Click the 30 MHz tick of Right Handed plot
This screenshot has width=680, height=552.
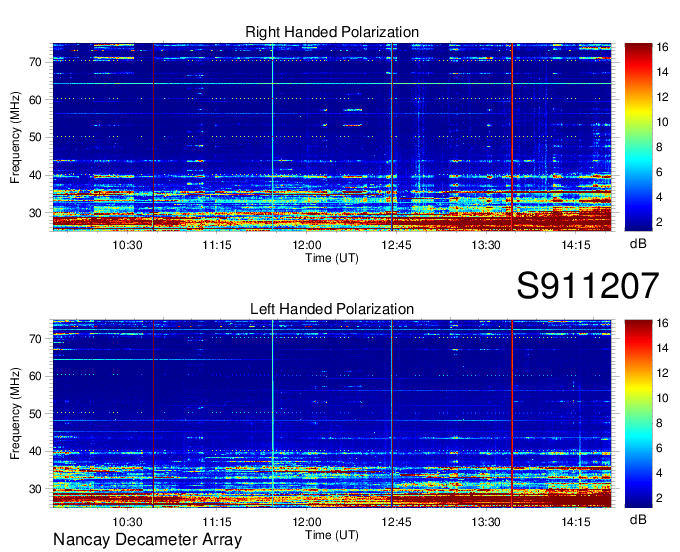click(x=36, y=213)
